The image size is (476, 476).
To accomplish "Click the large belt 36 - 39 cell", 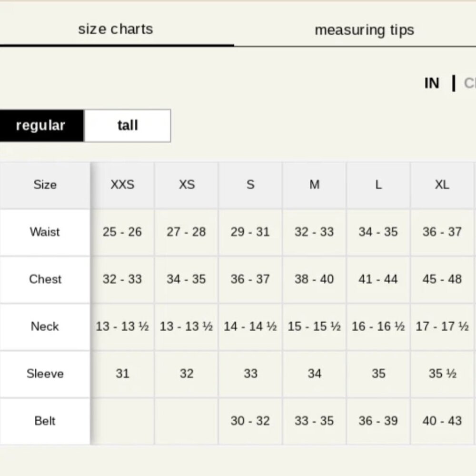I will tap(378, 421).
